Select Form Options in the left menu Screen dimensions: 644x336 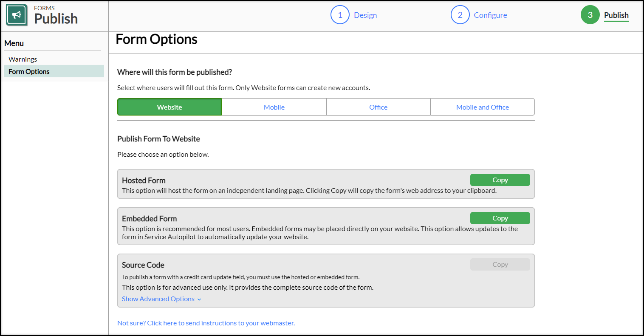[x=29, y=71]
